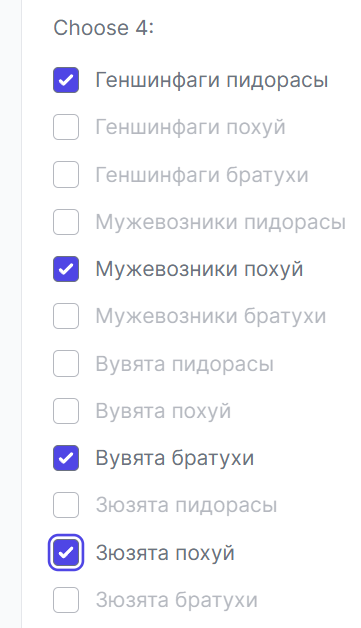Click the 'Геншинфаги братухи' label text
Screen dimensions: 361x628
coord(202,175)
